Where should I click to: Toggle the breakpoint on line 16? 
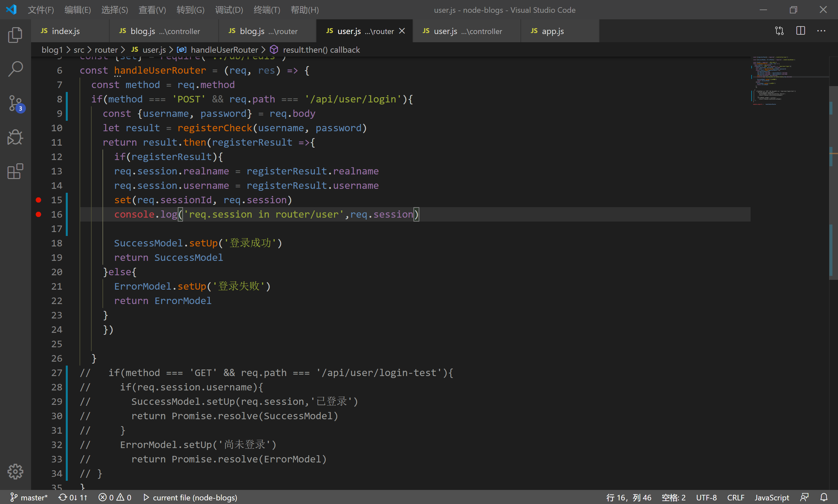(x=38, y=214)
